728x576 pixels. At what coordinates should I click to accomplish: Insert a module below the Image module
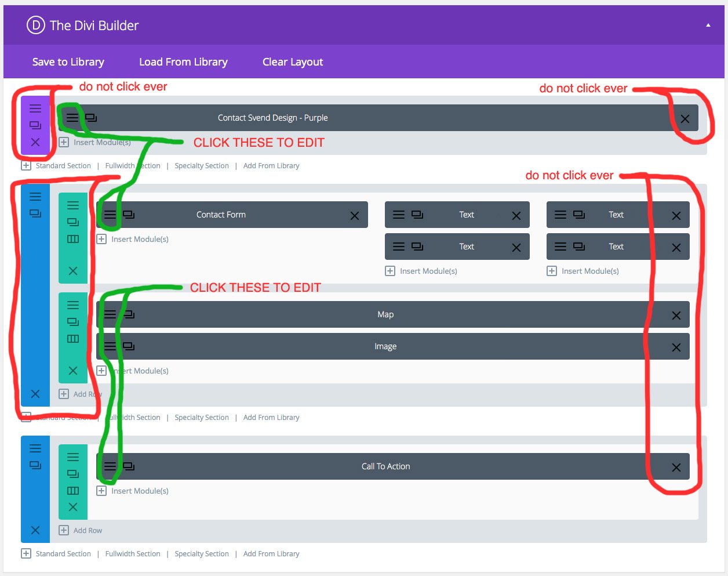coord(133,371)
